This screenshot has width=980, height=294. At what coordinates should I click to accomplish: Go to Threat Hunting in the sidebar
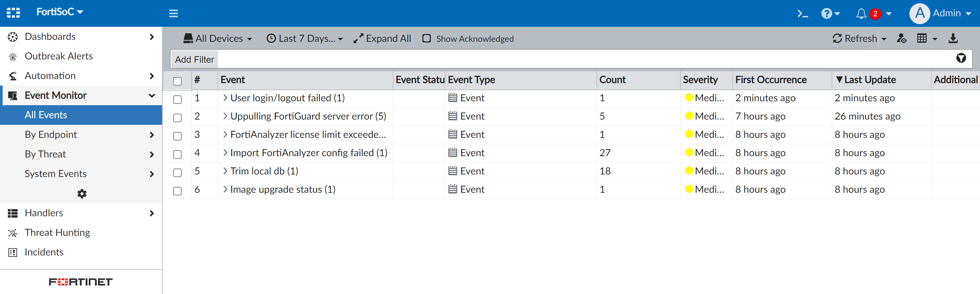tap(57, 232)
